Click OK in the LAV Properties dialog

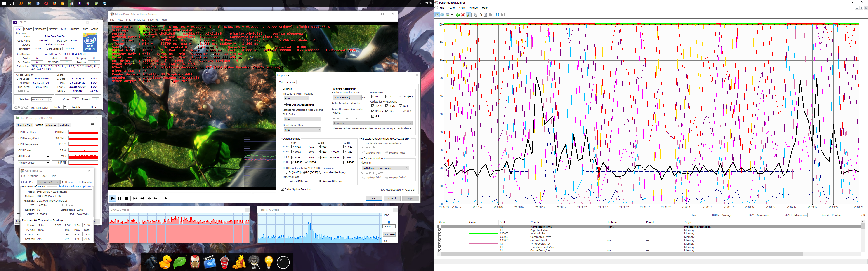(x=374, y=199)
